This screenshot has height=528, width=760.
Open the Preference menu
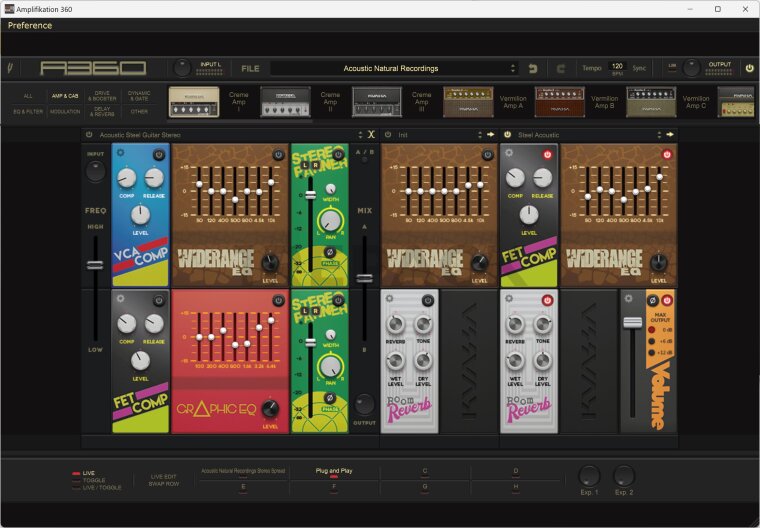pyautogui.click(x=30, y=25)
